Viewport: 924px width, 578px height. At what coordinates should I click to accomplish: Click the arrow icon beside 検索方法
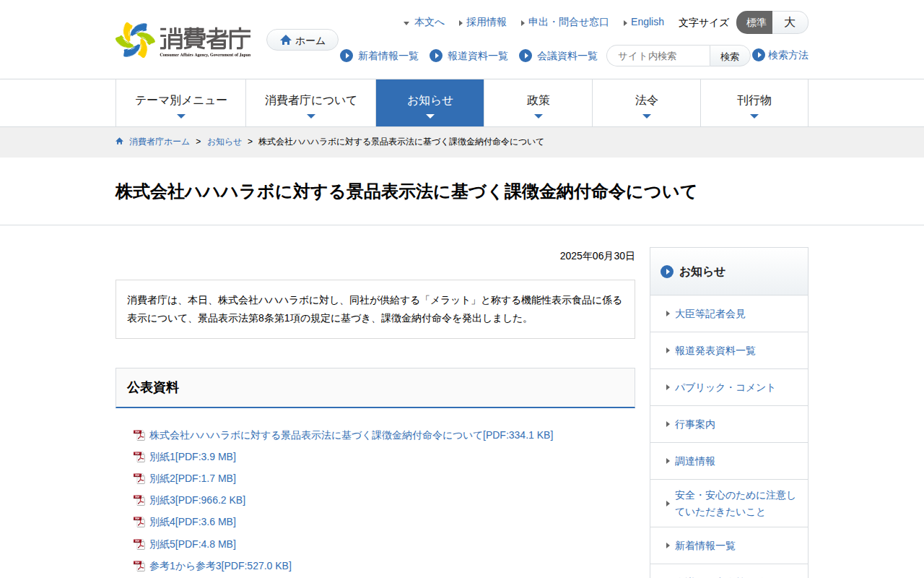(759, 55)
